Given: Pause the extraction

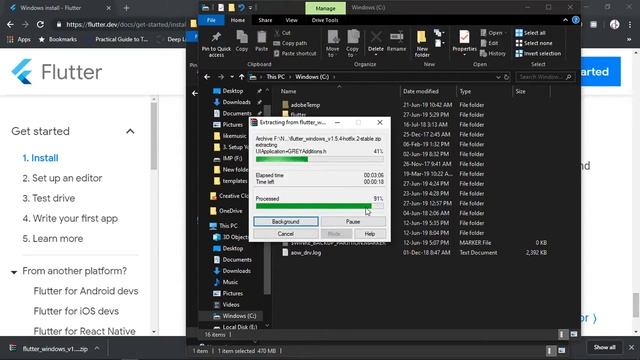Looking at the screenshot, I should (x=353, y=222).
